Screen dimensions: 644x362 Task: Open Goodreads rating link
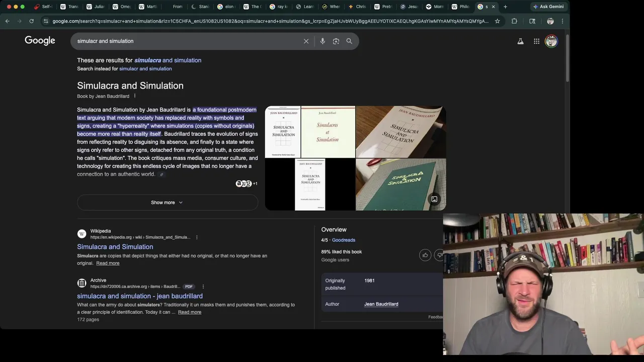click(344, 240)
